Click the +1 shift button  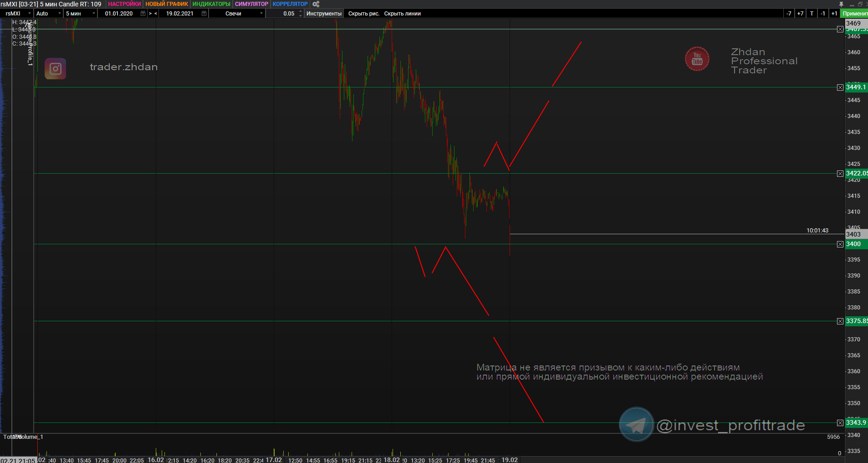(834, 14)
